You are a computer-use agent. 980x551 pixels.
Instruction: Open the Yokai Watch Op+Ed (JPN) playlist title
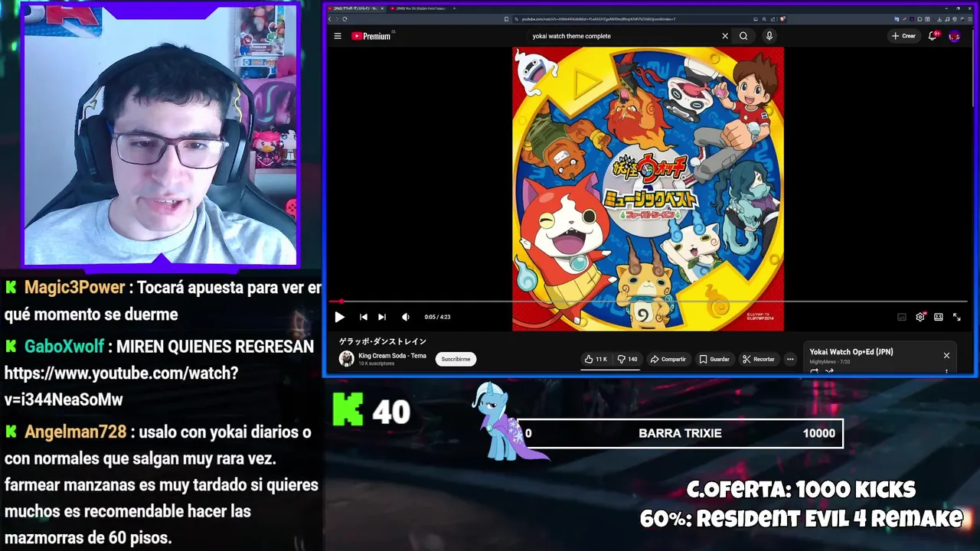(851, 352)
